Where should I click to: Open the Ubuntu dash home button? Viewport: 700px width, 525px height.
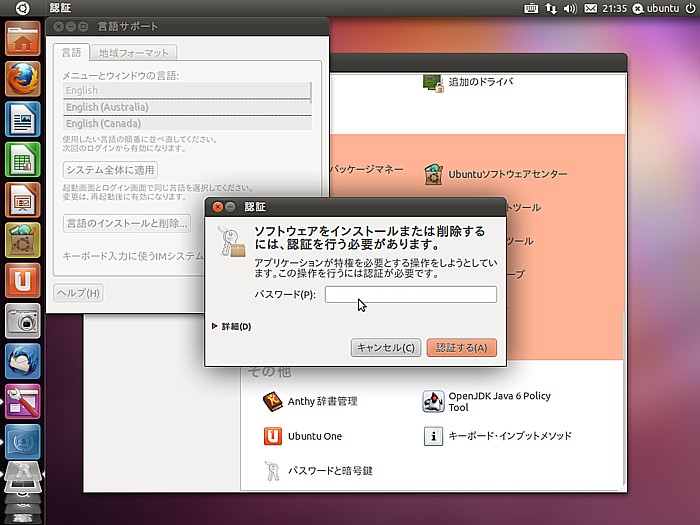point(22,8)
